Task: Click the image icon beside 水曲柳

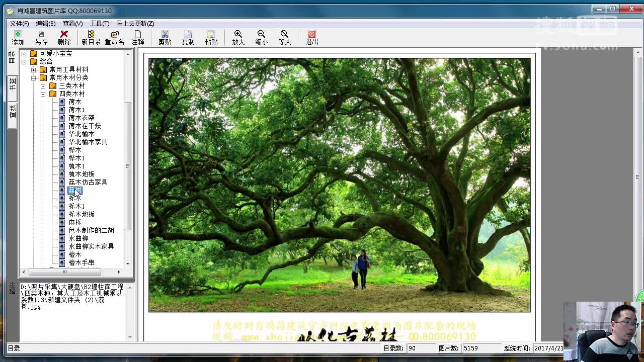Action: tap(62, 238)
